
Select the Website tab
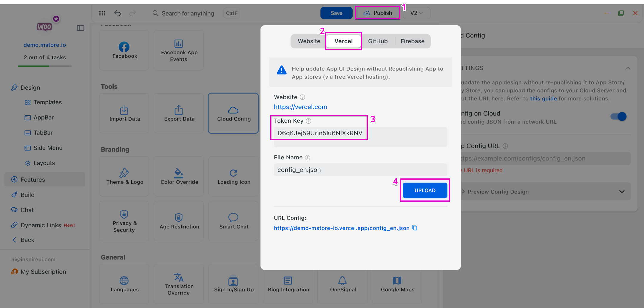click(x=309, y=41)
